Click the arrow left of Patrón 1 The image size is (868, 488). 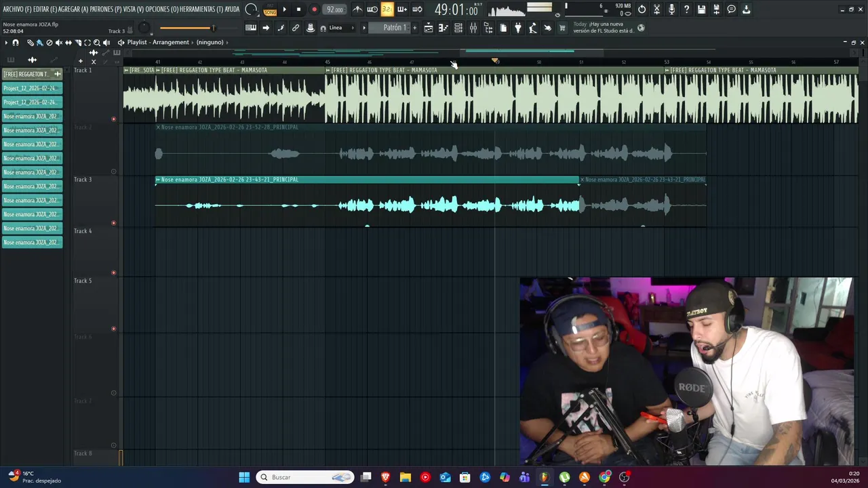pyautogui.click(x=364, y=28)
